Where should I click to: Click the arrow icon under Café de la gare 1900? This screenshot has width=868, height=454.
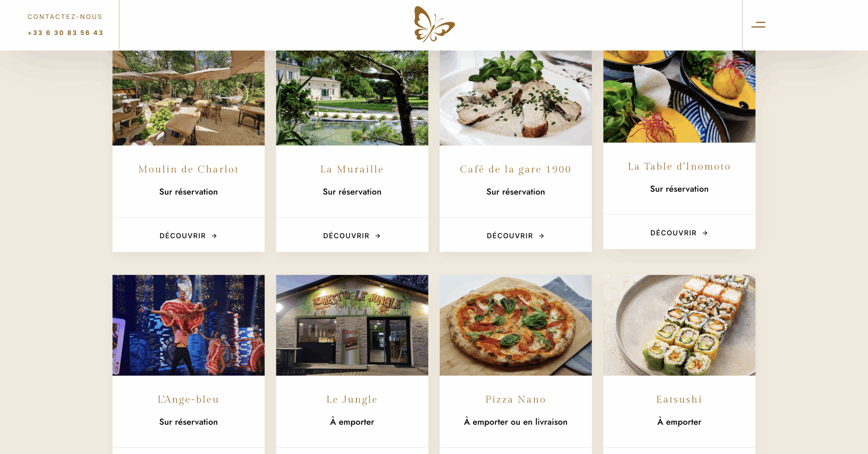click(x=541, y=236)
